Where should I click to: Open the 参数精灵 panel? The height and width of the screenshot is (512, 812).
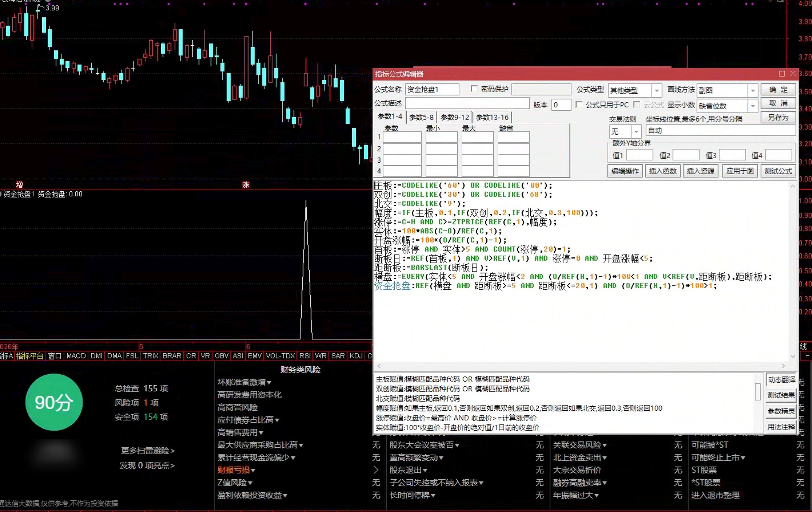(x=781, y=411)
